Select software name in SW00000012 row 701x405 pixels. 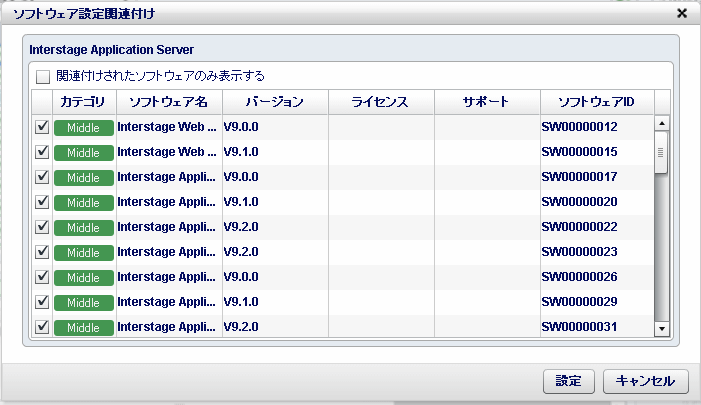tap(167, 127)
